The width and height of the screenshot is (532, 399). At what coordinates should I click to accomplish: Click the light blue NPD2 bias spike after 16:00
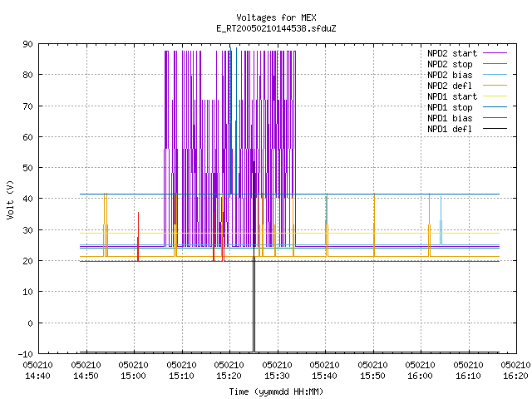point(441,220)
